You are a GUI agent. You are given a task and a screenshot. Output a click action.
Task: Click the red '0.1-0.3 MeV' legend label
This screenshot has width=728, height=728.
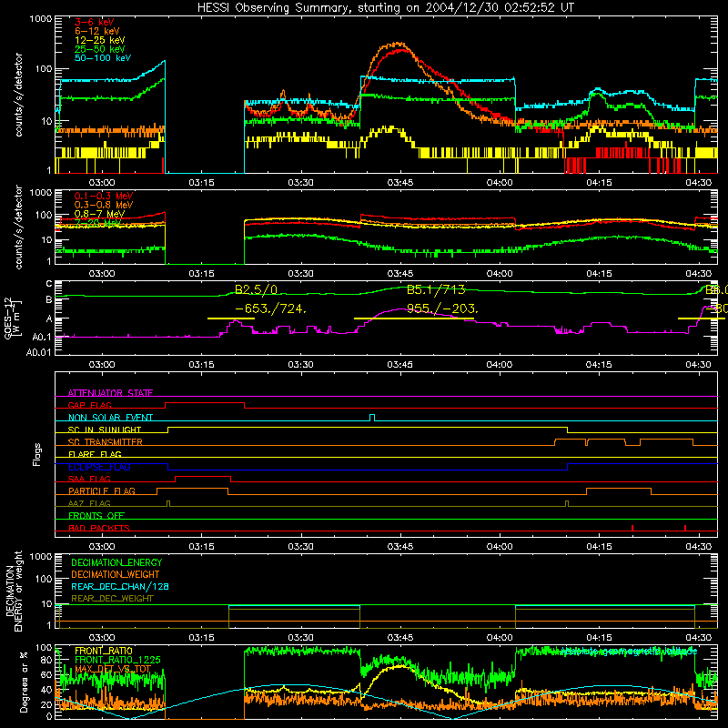click(104, 196)
